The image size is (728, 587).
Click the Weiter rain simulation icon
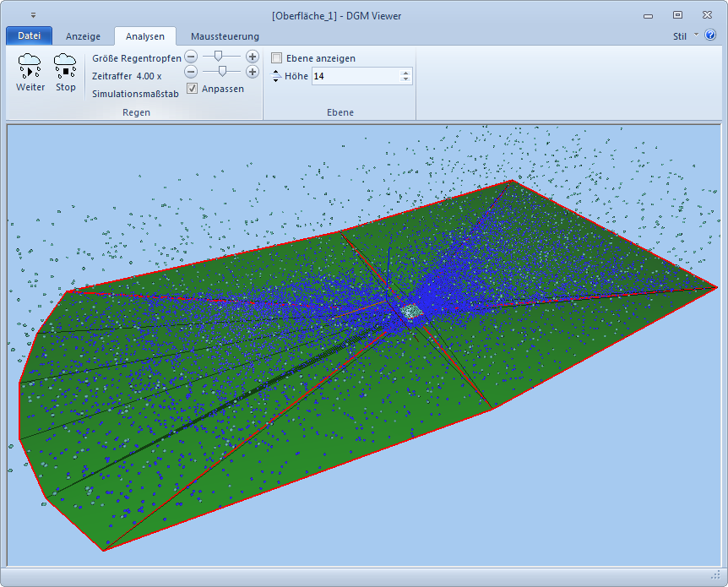click(30, 66)
